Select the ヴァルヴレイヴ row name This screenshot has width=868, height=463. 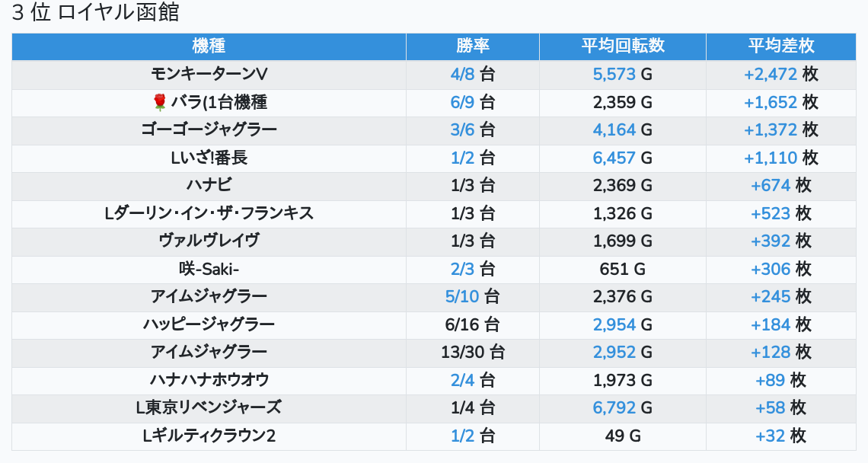tap(209, 241)
